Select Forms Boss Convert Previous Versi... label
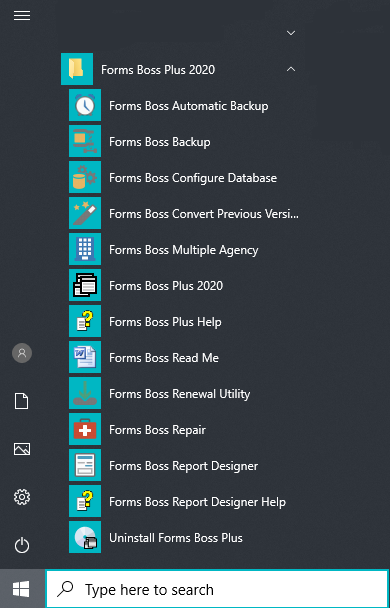 [x=204, y=214]
